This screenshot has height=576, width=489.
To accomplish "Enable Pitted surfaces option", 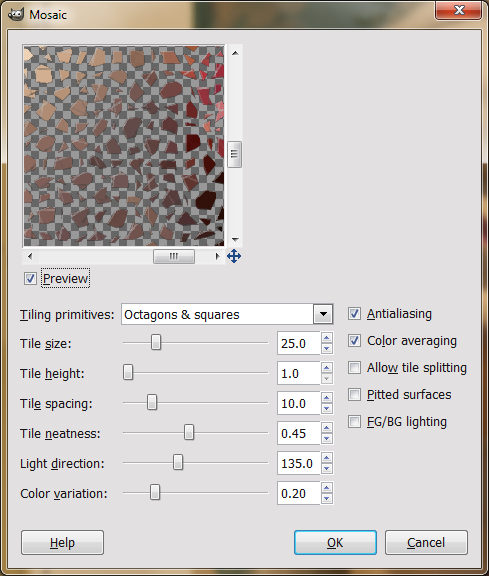I will [x=354, y=395].
